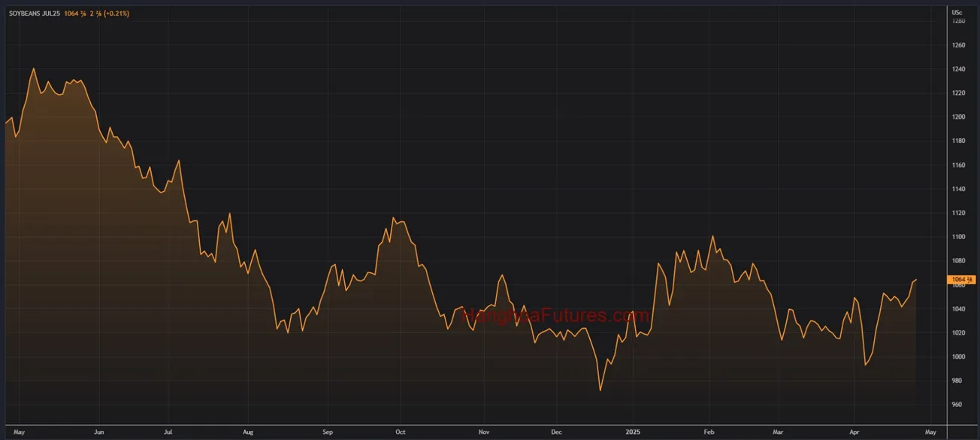980x440 pixels.
Task: Select the 2025 year marker on time axis
Action: pos(633,432)
